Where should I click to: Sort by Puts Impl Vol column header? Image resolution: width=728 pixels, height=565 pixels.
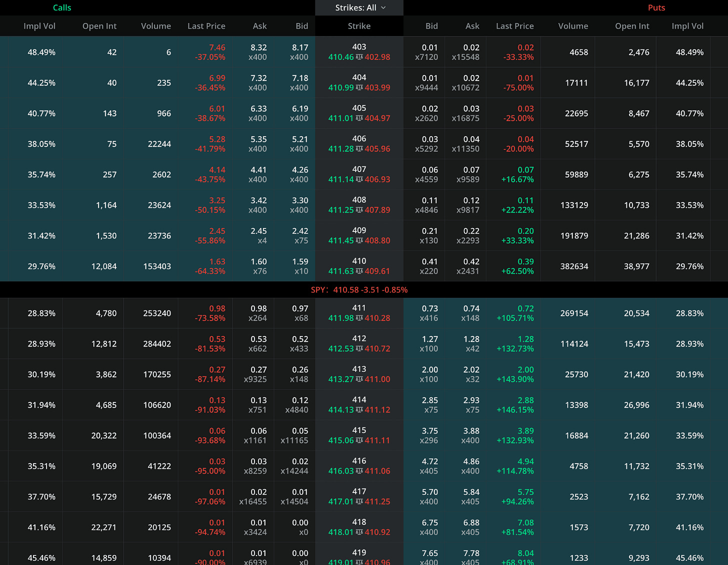pos(687,26)
